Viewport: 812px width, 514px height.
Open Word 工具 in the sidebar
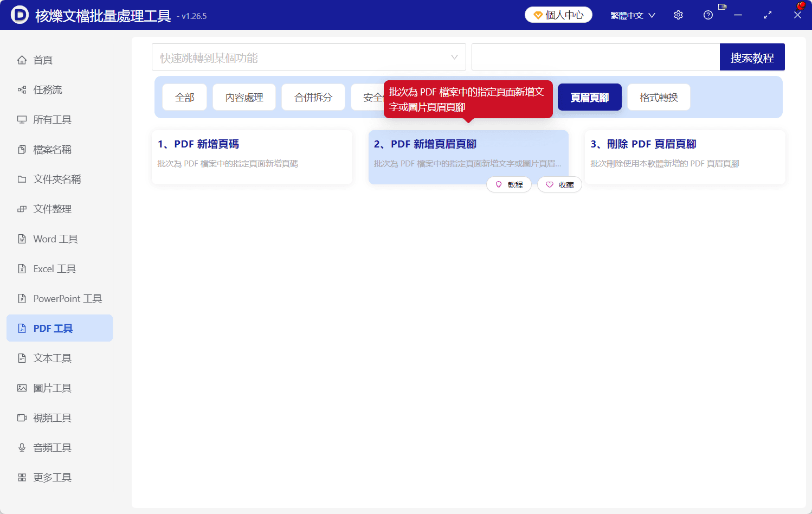(x=60, y=239)
